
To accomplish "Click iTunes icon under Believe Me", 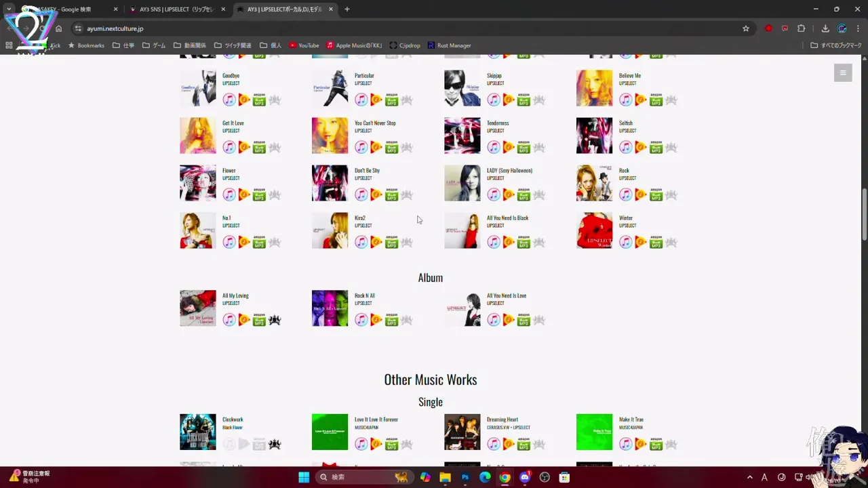I will click(x=626, y=100).
